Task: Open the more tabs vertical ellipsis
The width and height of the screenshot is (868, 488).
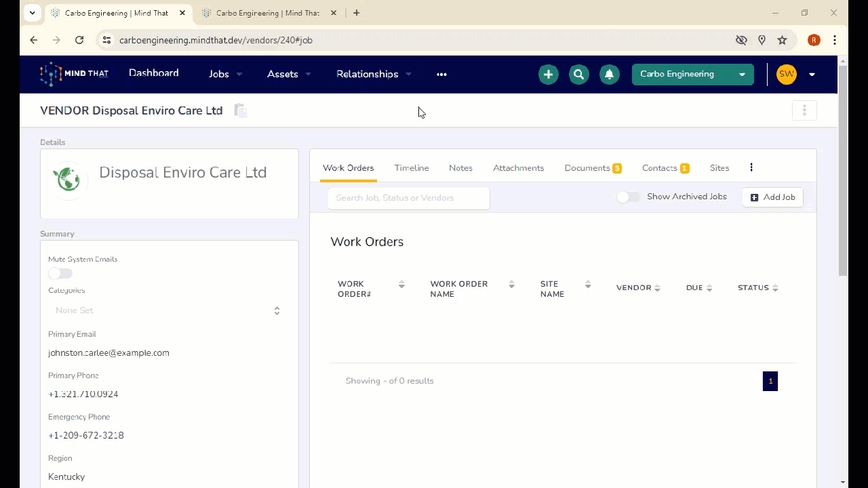Action: (x=751, y=167)
